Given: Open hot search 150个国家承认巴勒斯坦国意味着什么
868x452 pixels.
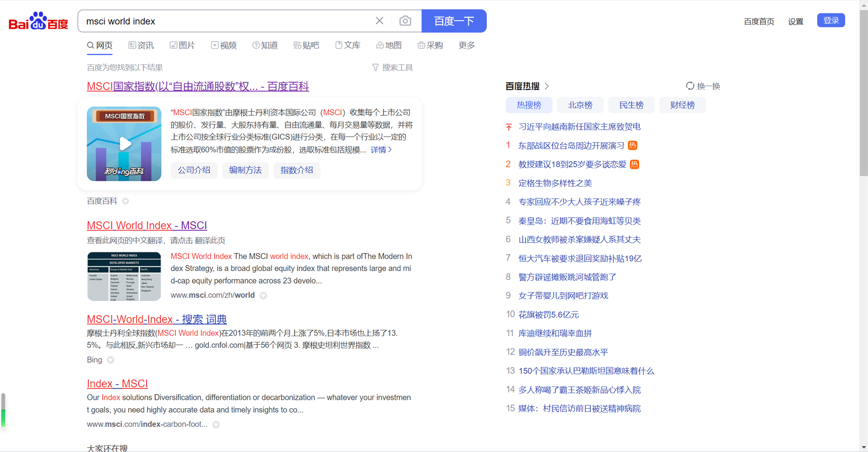Looking at the screenshot, I should (586, 371).
